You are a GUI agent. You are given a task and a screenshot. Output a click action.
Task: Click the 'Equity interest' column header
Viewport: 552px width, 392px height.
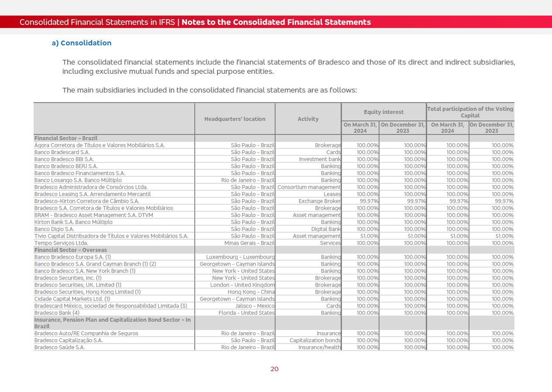pyautogui.click(x=383, y=112)
